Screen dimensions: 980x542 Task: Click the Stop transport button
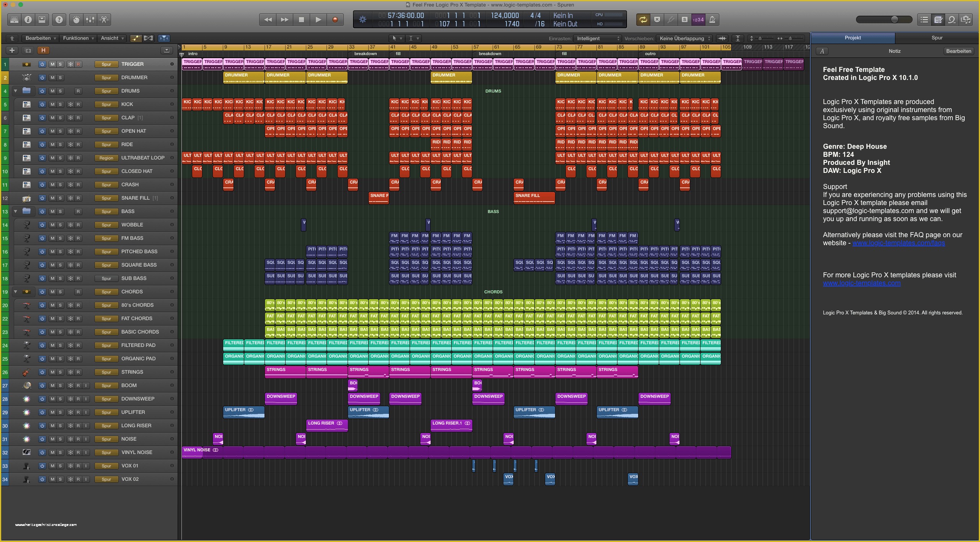tap(302, 20)
